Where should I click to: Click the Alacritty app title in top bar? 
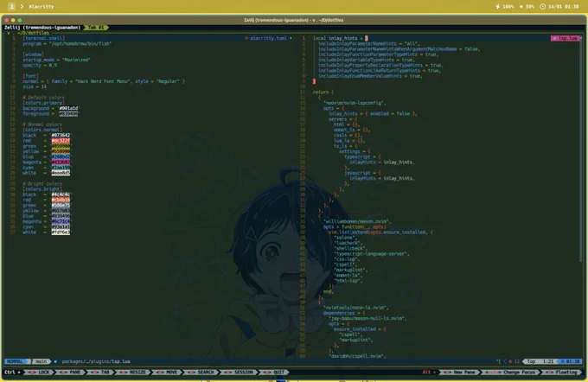click(x=42, y=6)
